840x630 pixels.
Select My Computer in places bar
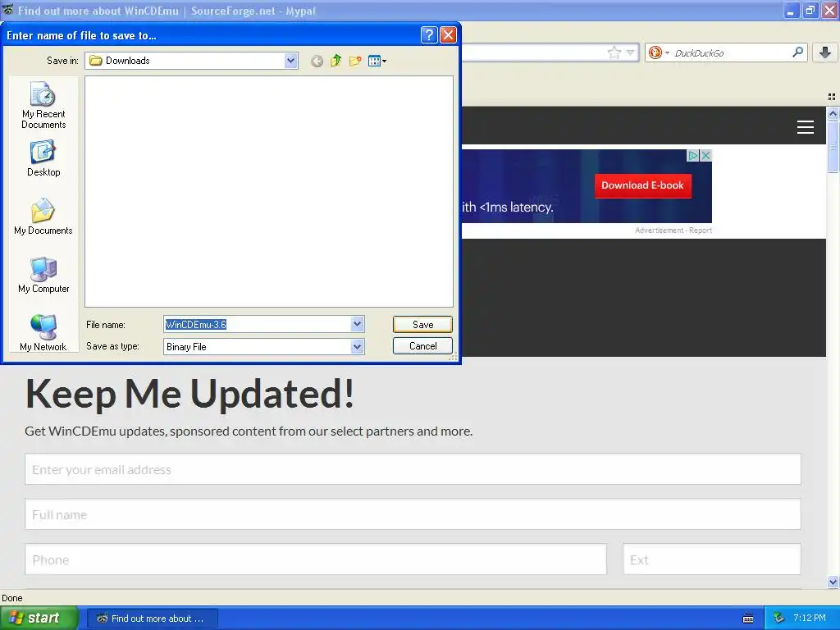(x=43, y=276)
